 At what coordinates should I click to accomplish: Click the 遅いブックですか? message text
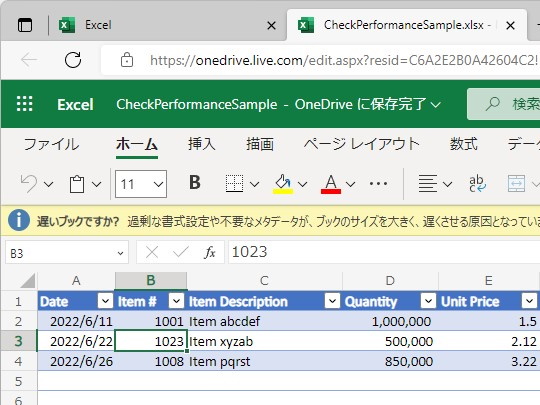click(78, 221)
